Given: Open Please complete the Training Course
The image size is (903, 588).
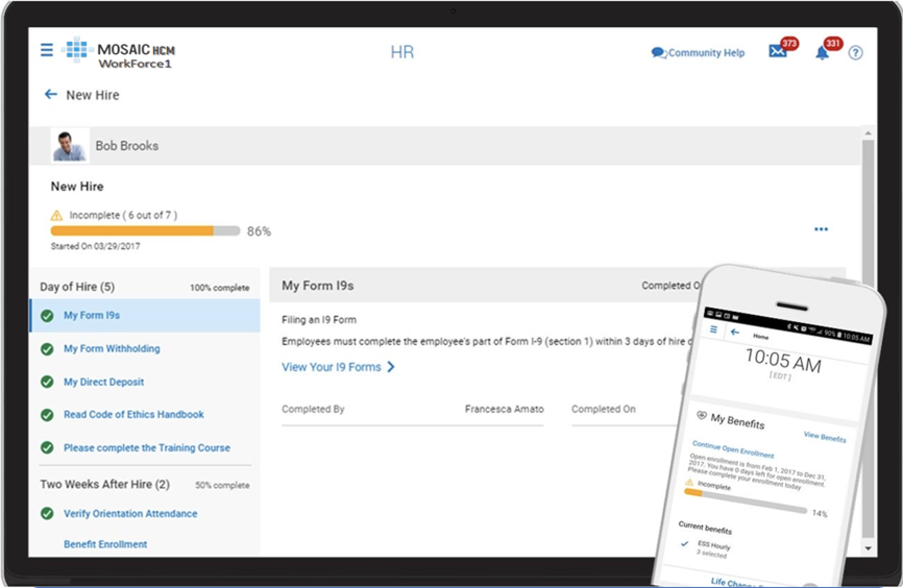Looking at the screenshot, I should 147,448.
